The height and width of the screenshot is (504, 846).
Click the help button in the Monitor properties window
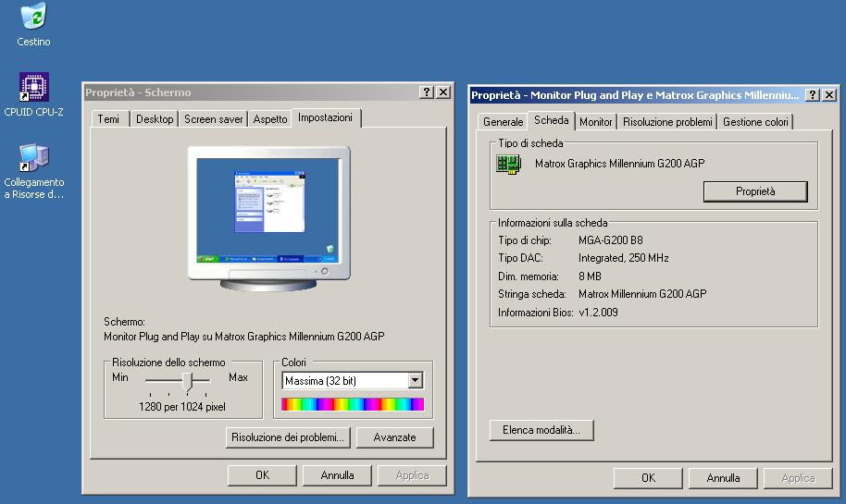812,95
